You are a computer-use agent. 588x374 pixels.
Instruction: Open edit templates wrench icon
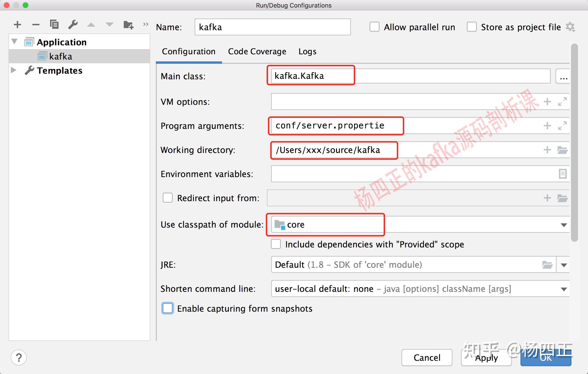73,24
